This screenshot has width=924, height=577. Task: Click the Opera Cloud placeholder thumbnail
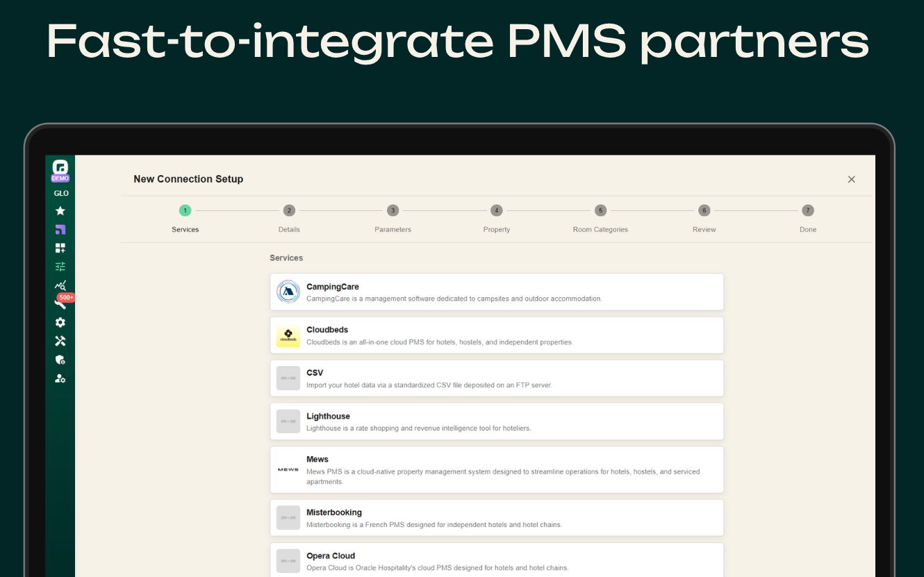288,561
